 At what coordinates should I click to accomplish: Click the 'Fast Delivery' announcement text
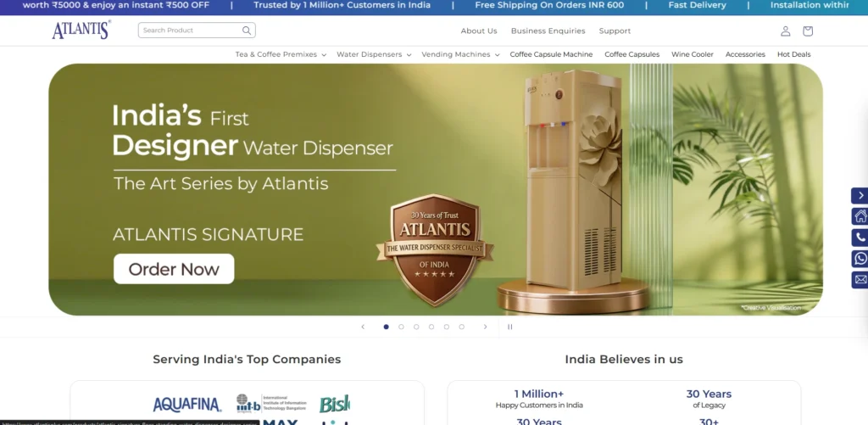pos(697,5)
